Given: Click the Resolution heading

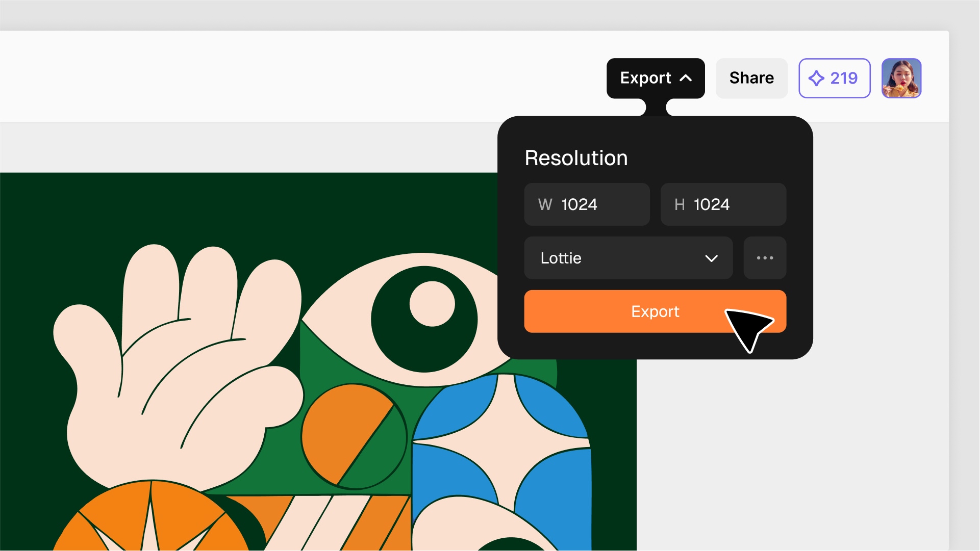Looking at the screenshot, I should click(576, 158).
